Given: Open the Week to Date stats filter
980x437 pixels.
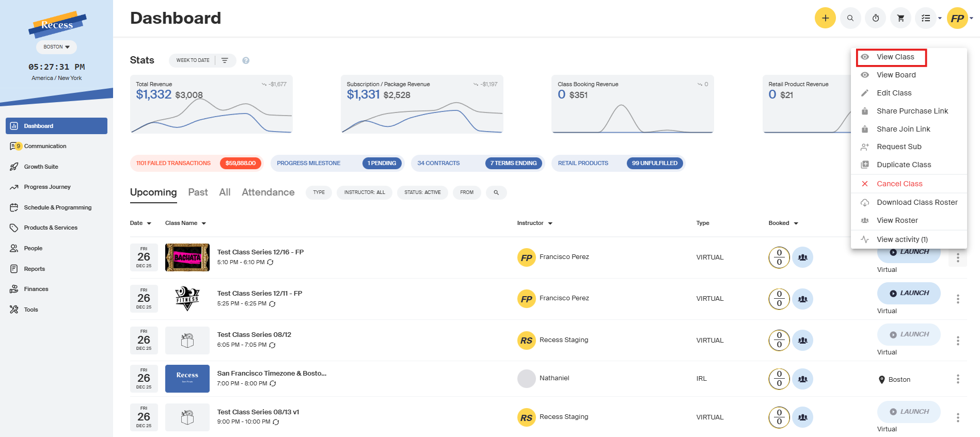Looking at the screenshot, I should tap(193, 60).
